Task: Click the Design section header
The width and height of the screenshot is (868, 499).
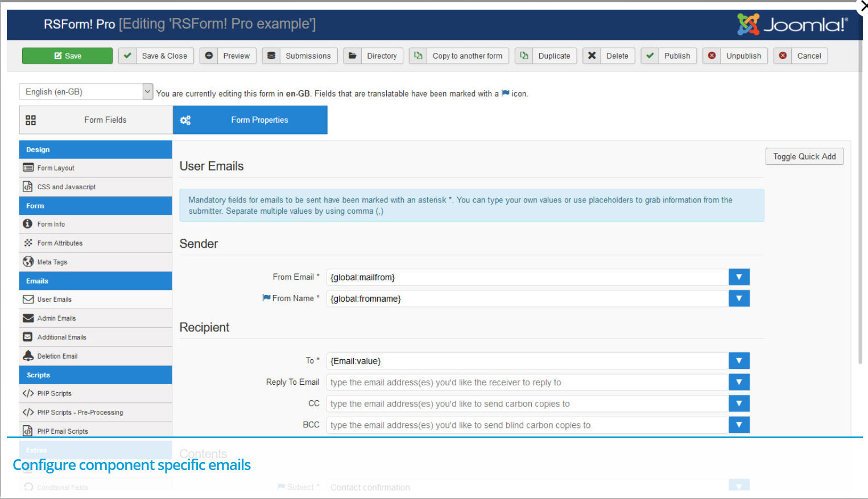Action: click(96, 149)
